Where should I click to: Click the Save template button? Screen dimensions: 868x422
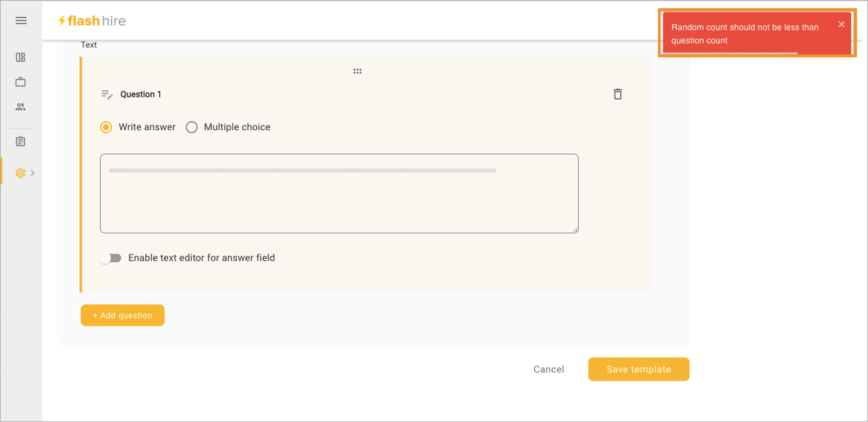coord(639,369)
